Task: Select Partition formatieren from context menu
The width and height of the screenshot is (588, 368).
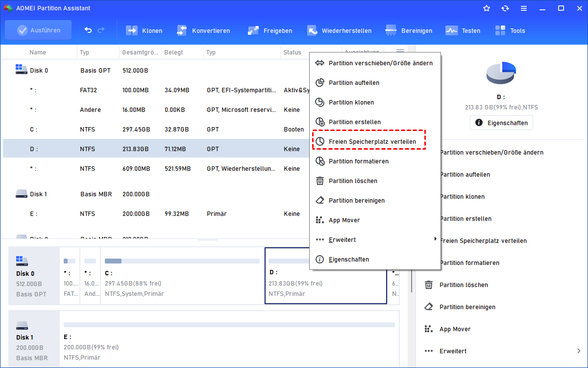Action: pyautogui.click(x=358, y=161)
